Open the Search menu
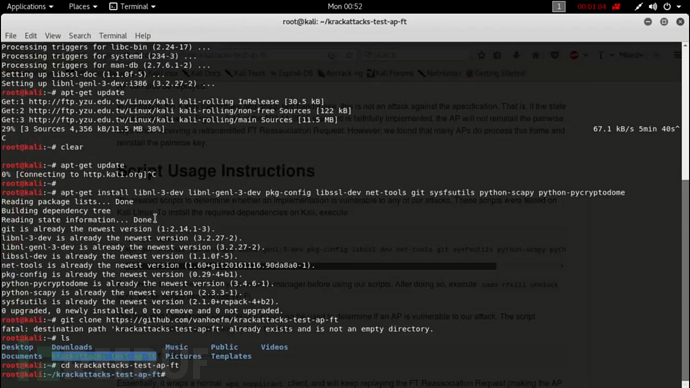Image resolution: width=690 pixels, height=388 pixels. (x=80, y=36)
